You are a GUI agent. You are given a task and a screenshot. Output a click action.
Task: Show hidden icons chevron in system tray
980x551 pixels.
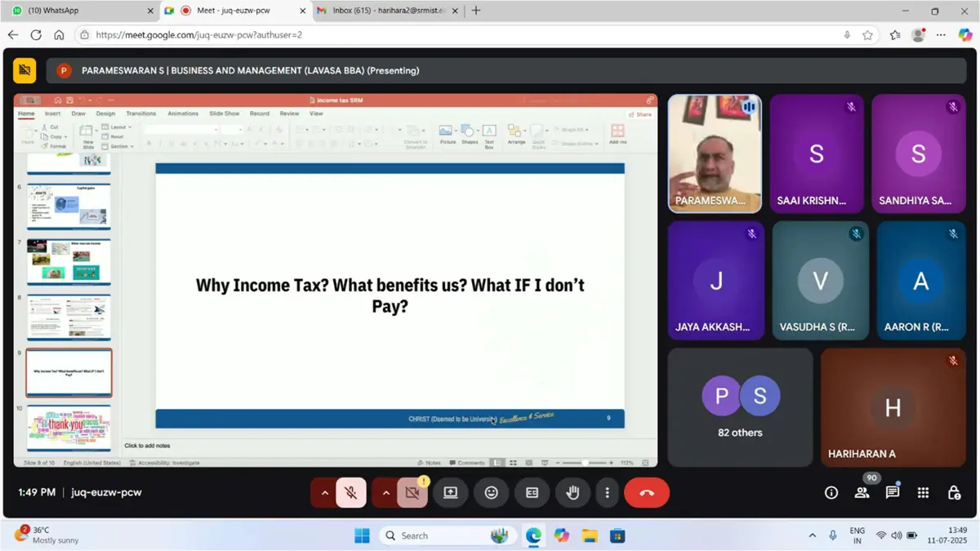pos(812,535)
